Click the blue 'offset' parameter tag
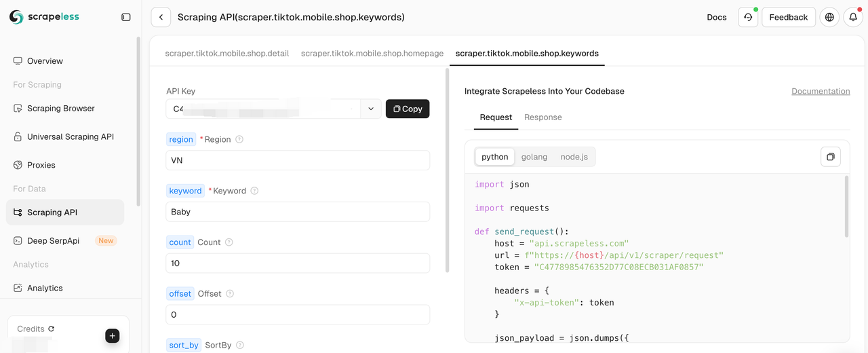 [x=180, y=294]
